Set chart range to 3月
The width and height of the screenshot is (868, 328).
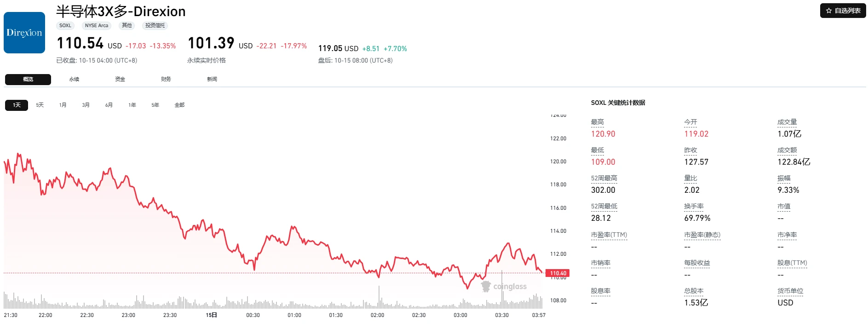[86, 105]
